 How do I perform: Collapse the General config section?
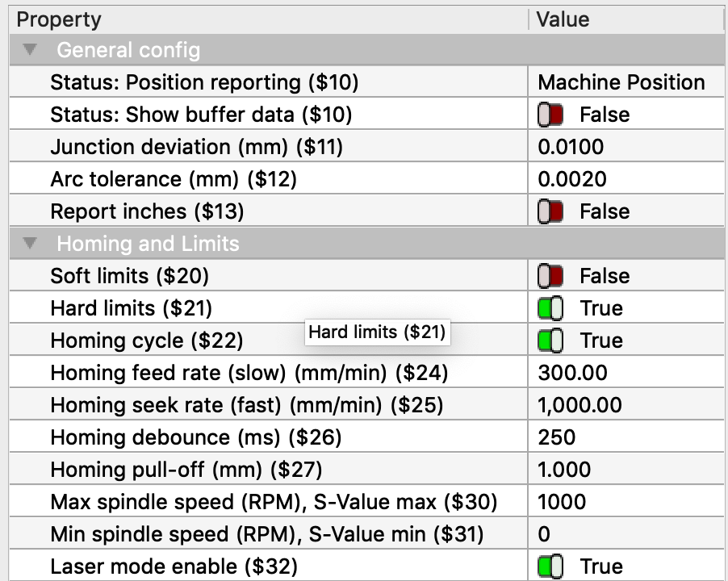pos(30,50)
